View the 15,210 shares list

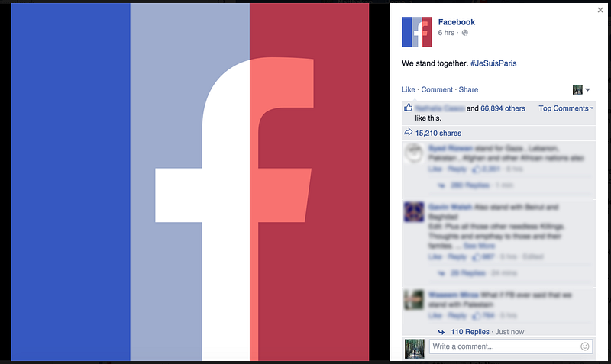point(438,133)
